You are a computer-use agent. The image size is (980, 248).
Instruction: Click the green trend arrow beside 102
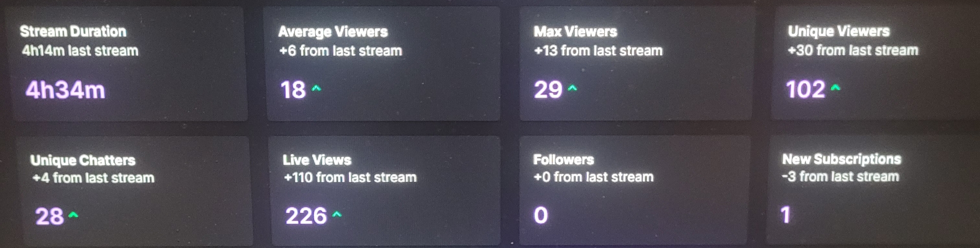[835, 88]
